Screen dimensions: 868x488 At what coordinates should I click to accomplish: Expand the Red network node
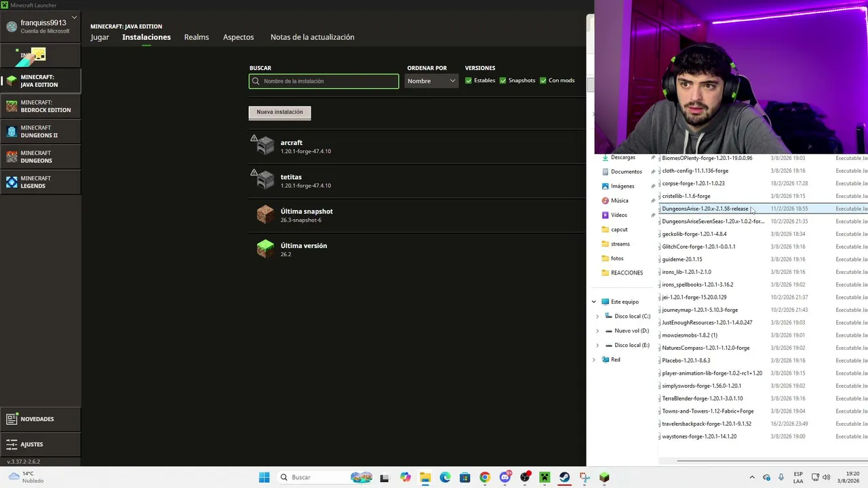594,360
